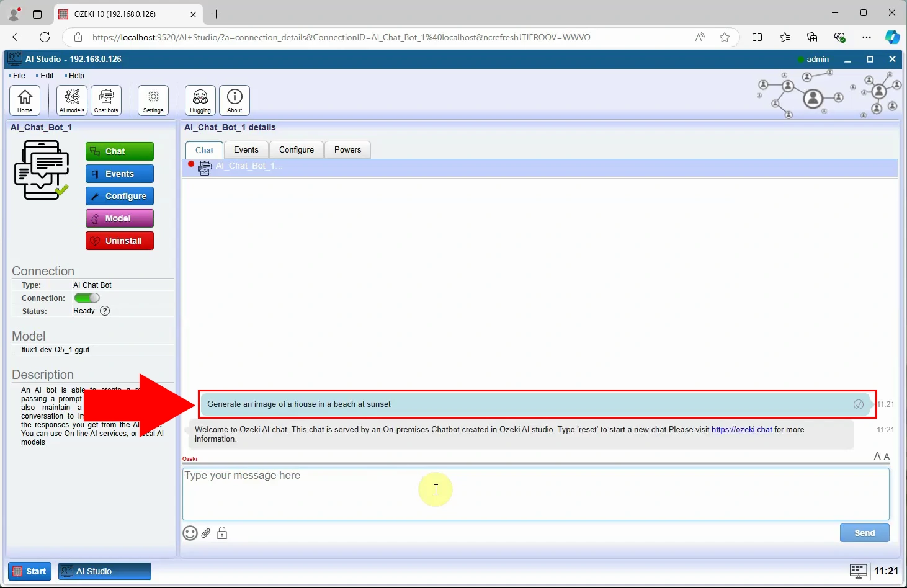
Task: Click the Start button in taskbar
Action: pyautogui.click(x=30, y=571)
